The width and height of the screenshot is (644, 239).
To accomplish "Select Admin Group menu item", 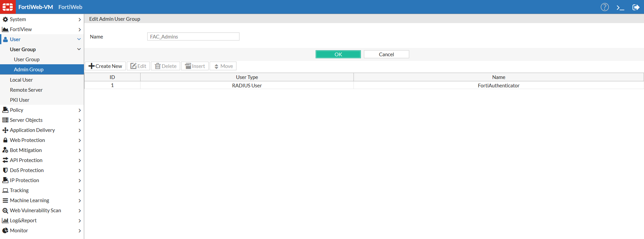I will click(x=42, y=69).
